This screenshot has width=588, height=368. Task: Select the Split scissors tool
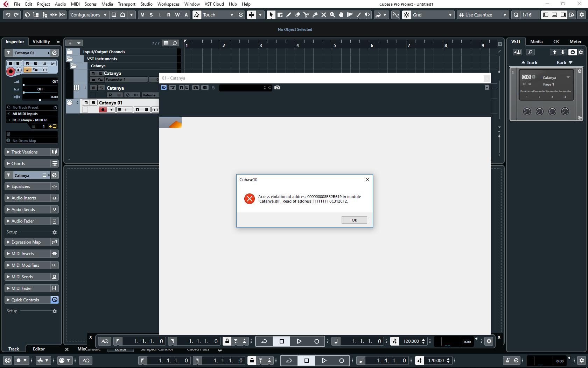tap(306, 15)
